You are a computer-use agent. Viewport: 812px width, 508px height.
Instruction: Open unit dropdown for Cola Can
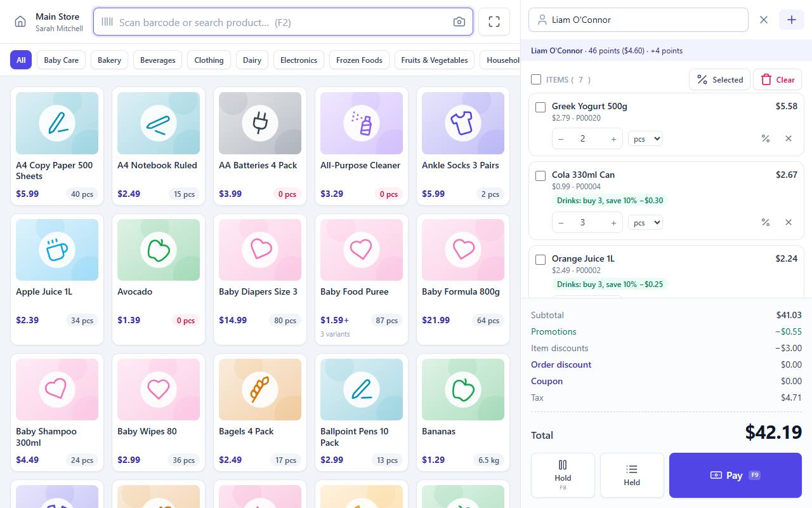tap(645, 222)
